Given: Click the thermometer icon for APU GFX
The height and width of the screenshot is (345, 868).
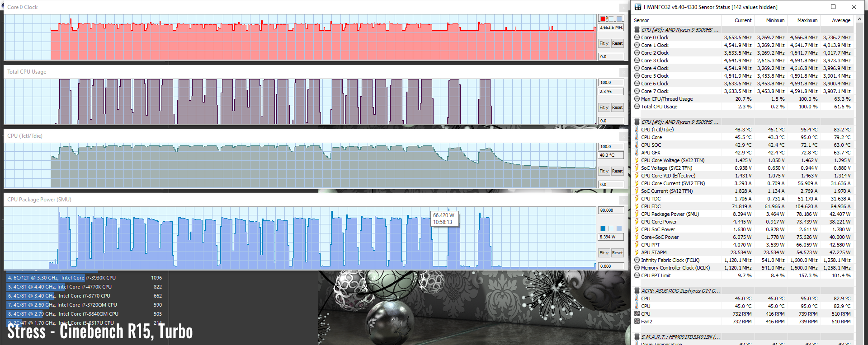Looking at the screenshot, I should coord(637,153).
